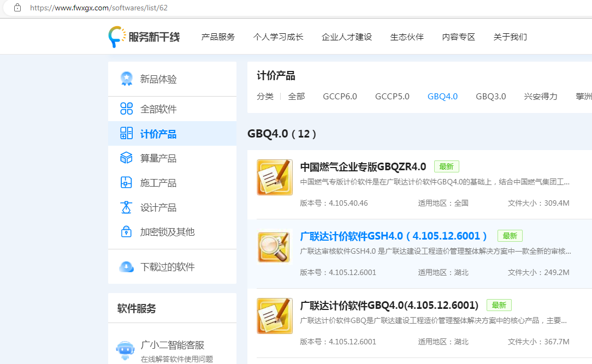The width and height of the screenshot is (592, 364).
Task: Select GCCP5.0 category filter
Action: [x=392, y=97]
